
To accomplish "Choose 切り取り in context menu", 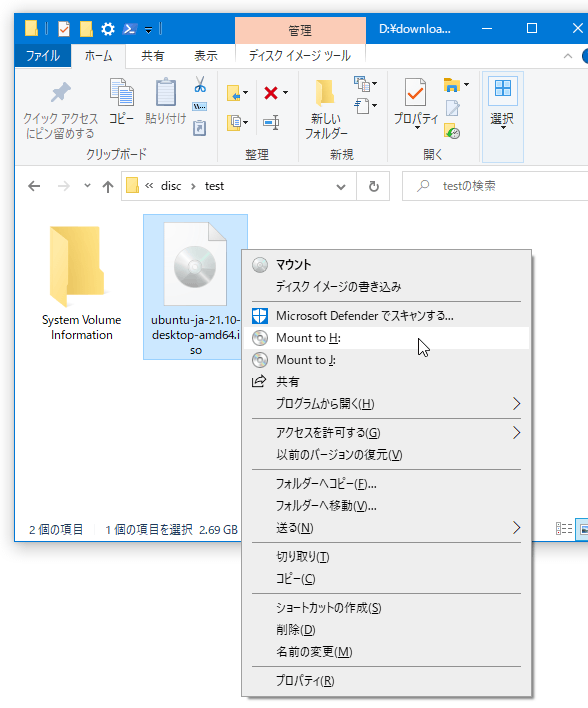I will pyautogui.click(x=386, y=557).
